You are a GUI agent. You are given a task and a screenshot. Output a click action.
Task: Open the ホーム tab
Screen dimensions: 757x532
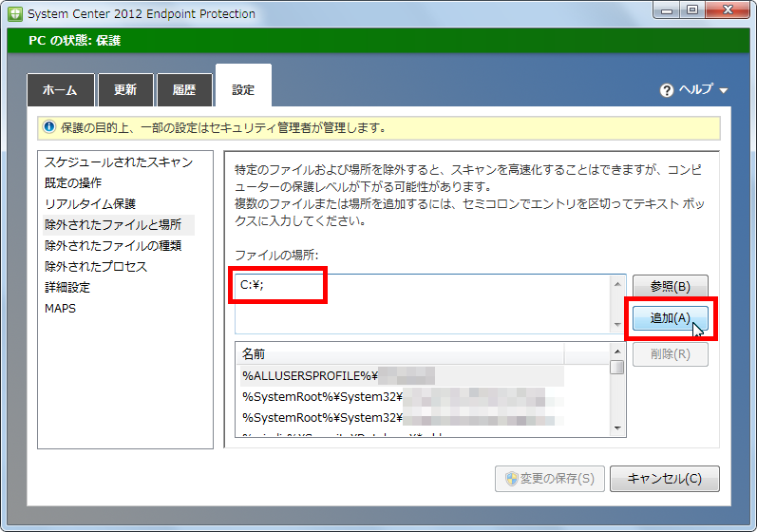point(61,90)
